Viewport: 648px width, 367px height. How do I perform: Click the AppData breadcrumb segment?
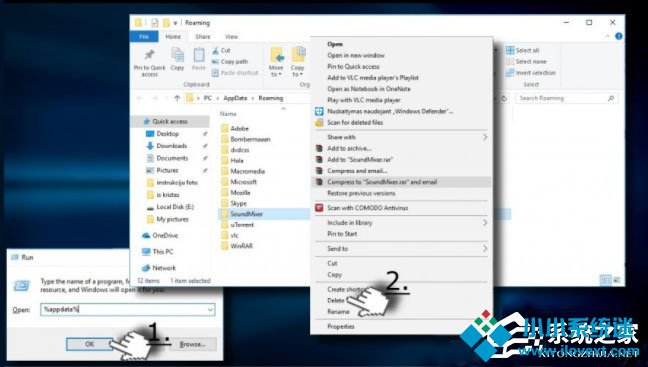click(235, 98)
